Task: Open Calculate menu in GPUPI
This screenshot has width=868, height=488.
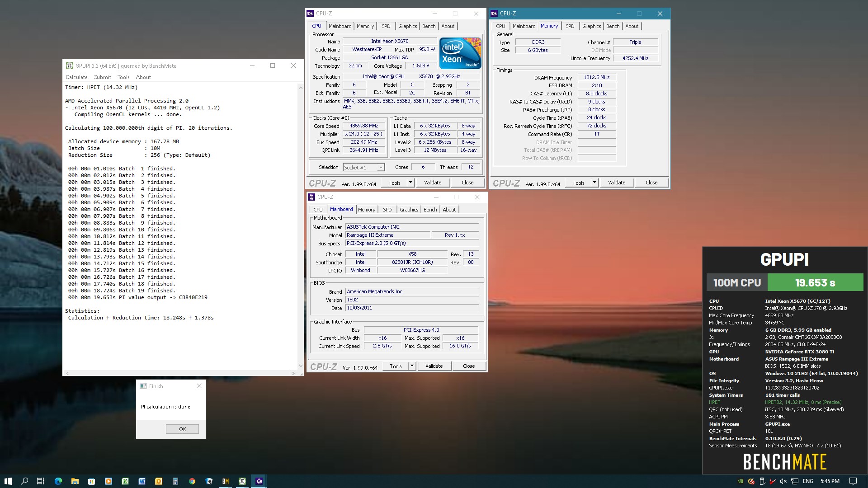Action: coord(76,77)
